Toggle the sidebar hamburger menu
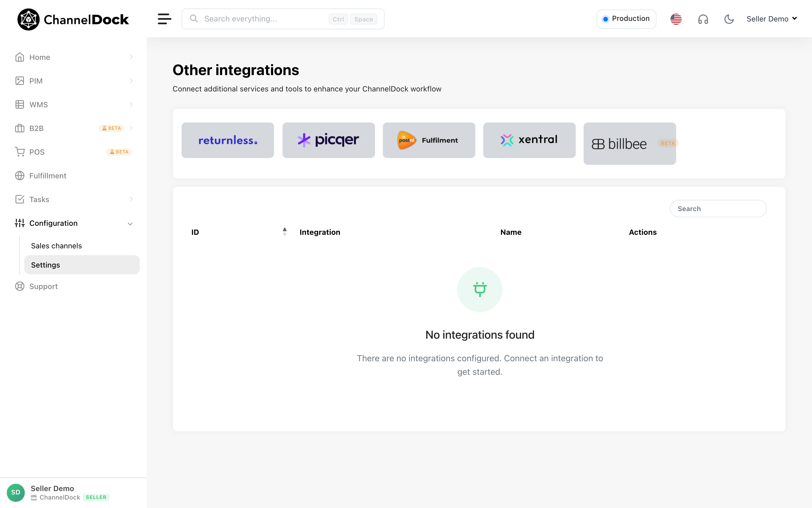Viewport: 812px width, 508px height. [164, 19]
